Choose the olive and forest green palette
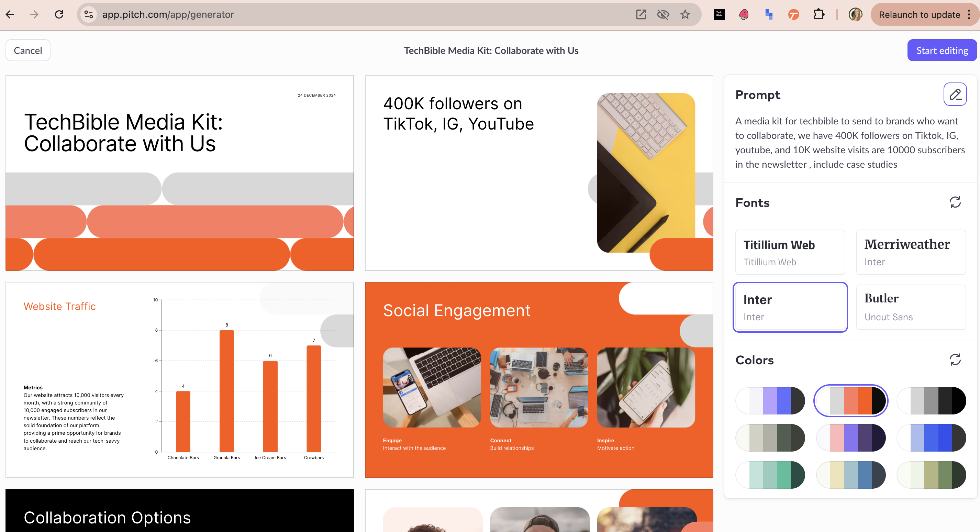 click(x=931, y=475)
